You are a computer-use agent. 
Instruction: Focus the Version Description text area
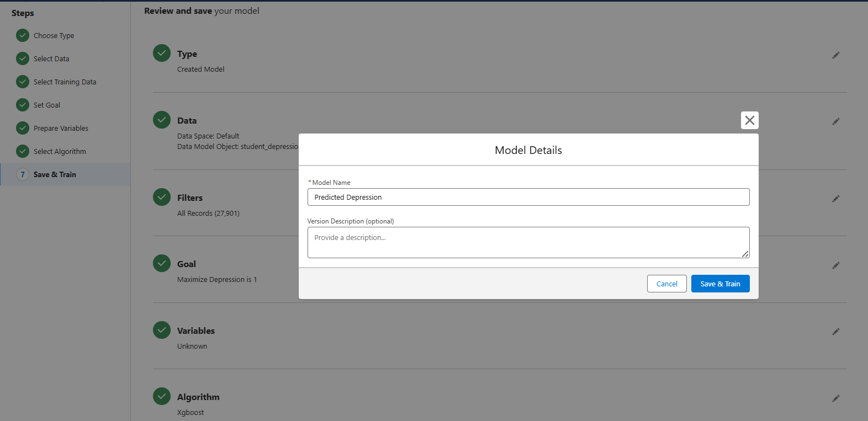click(528, 242)
